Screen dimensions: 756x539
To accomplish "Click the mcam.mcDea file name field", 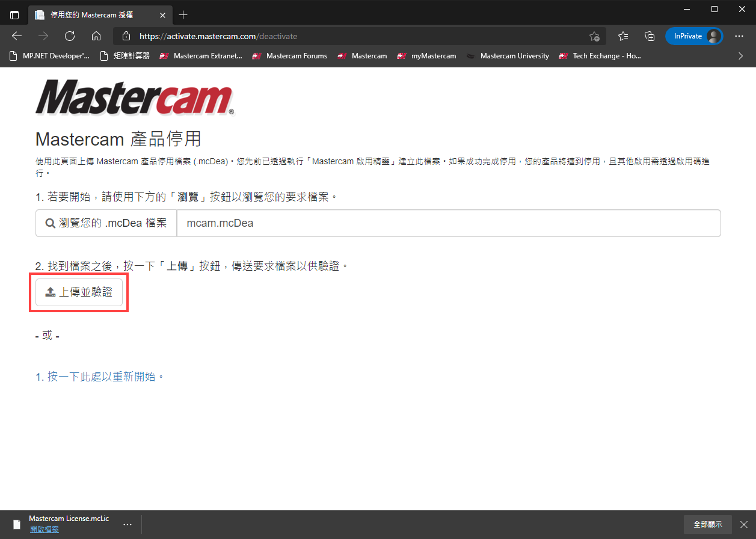I will (449, 223).
